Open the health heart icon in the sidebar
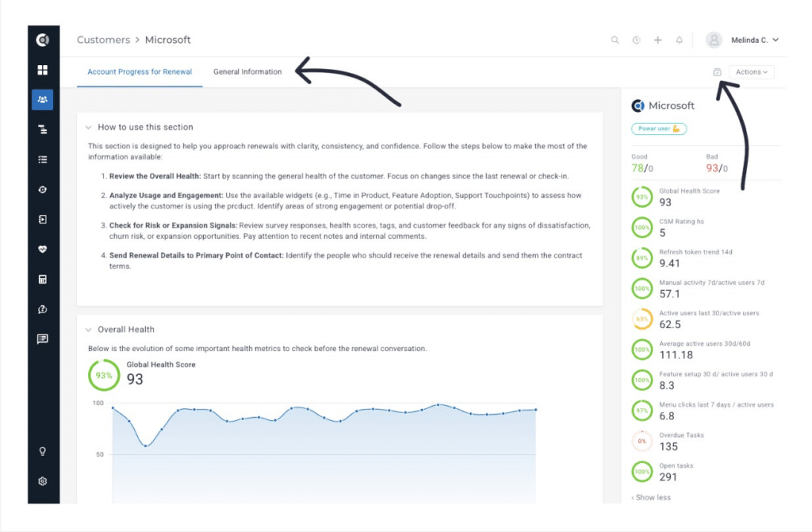 point(43,249)
